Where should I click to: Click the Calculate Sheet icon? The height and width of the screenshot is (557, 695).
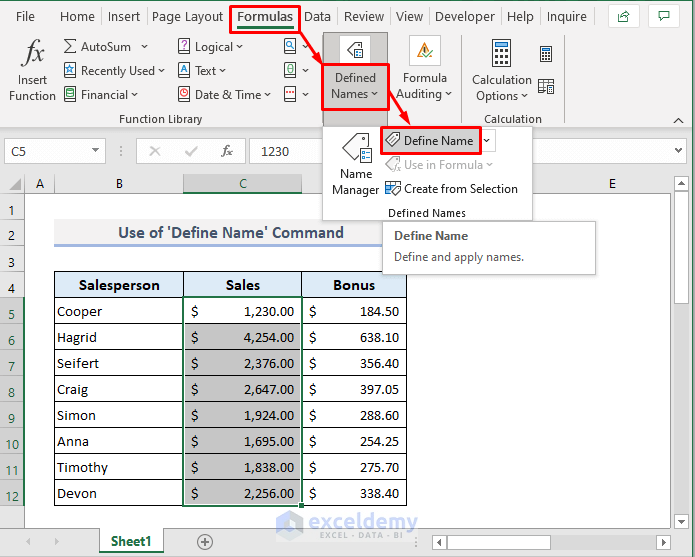546,86
